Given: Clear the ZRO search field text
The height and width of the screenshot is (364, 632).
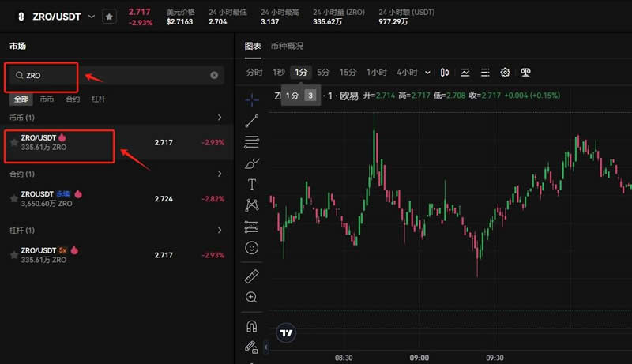Looking at the screenshot, I should tap(214, 76).
